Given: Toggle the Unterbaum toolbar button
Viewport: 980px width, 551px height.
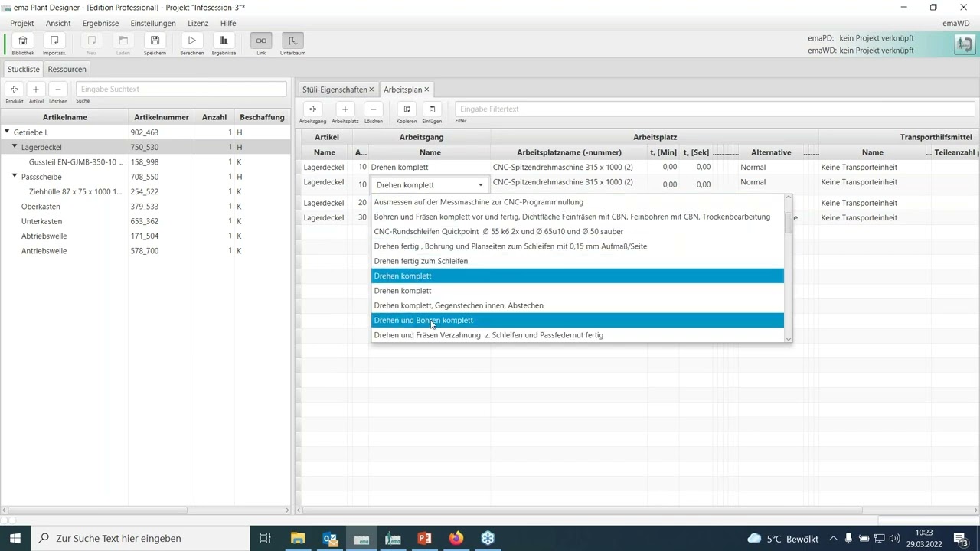Looking at the screenshot, I should pyautogui.click(x=292, y=41).
